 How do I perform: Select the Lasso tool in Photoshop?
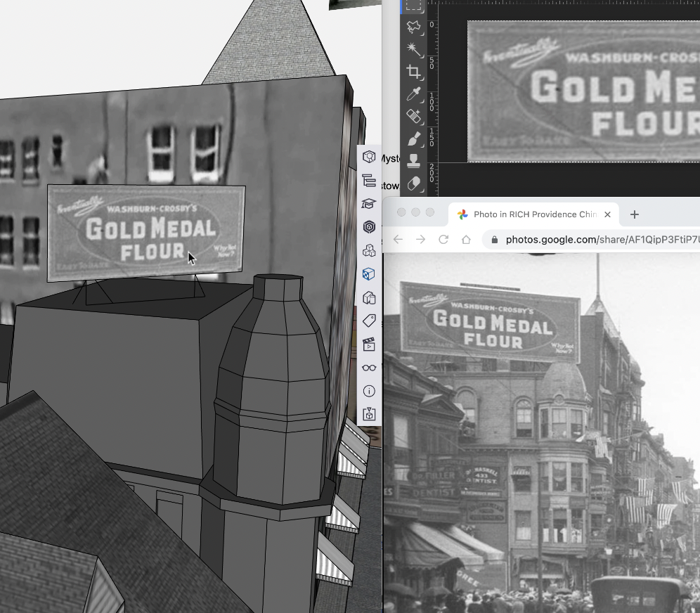[414, 27]
